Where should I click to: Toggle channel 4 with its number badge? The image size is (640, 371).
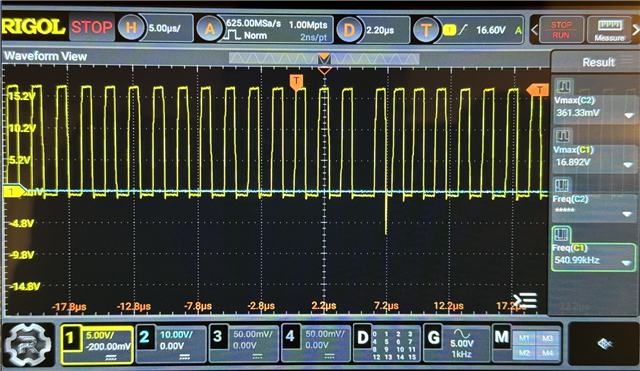point(290,337)
